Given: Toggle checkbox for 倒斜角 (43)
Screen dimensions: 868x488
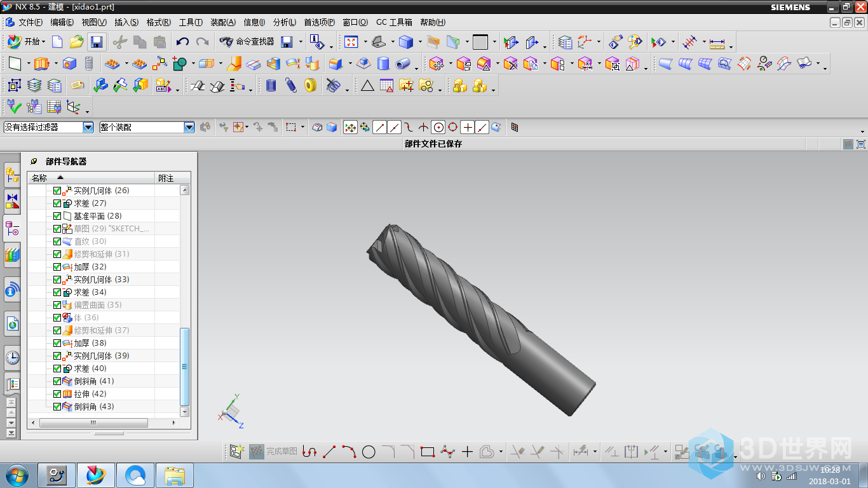Looking at the screenshot, I should point(57,407).
